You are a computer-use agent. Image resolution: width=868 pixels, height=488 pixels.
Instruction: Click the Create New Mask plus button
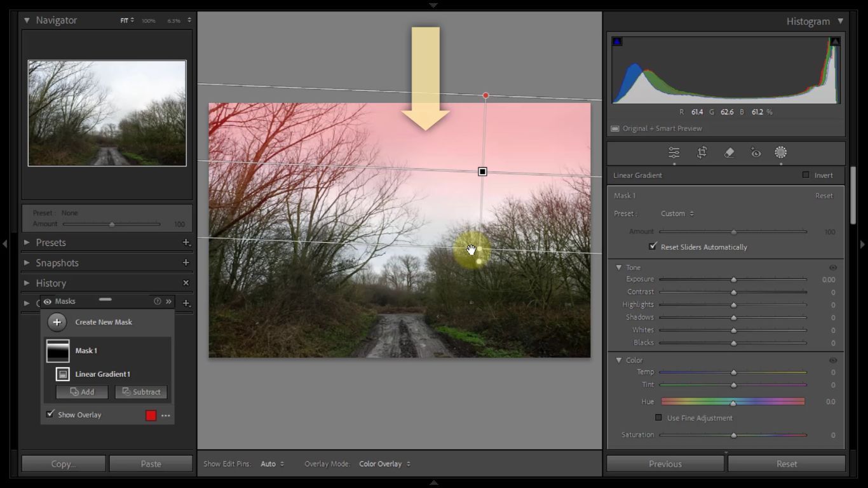(x=57, y=322)
